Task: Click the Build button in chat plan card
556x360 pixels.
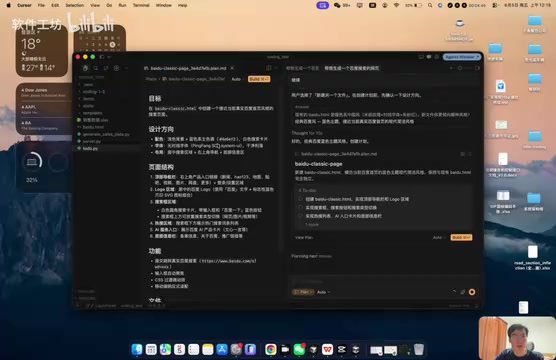Action: [461, 237]
